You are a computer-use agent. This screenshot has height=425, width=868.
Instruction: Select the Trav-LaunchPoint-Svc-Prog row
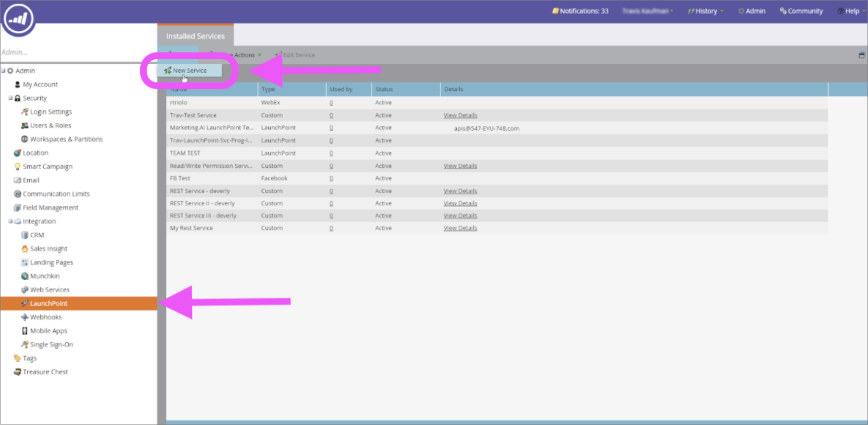(x=497, y=140)
